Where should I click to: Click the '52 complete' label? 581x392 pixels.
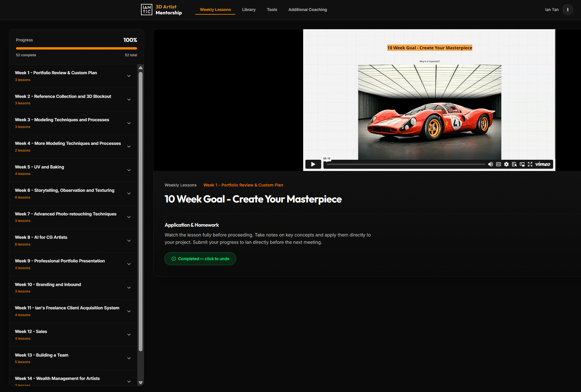[26, 55]
